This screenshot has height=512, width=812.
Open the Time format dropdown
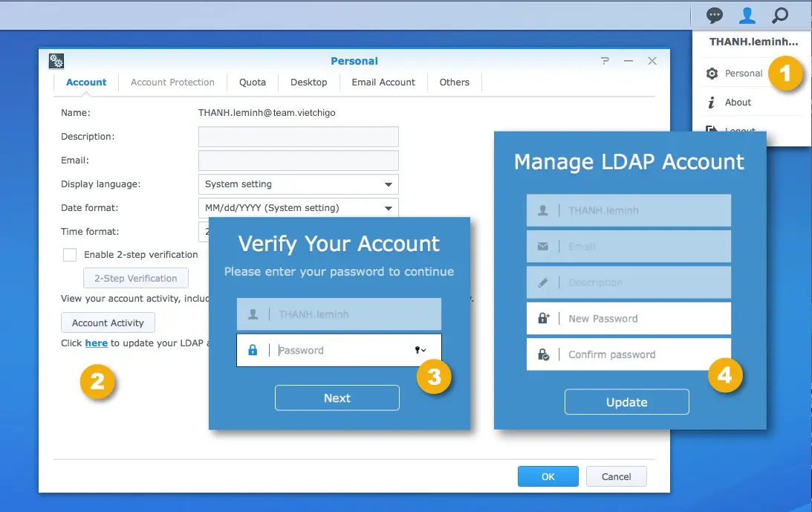coord(204,232)
